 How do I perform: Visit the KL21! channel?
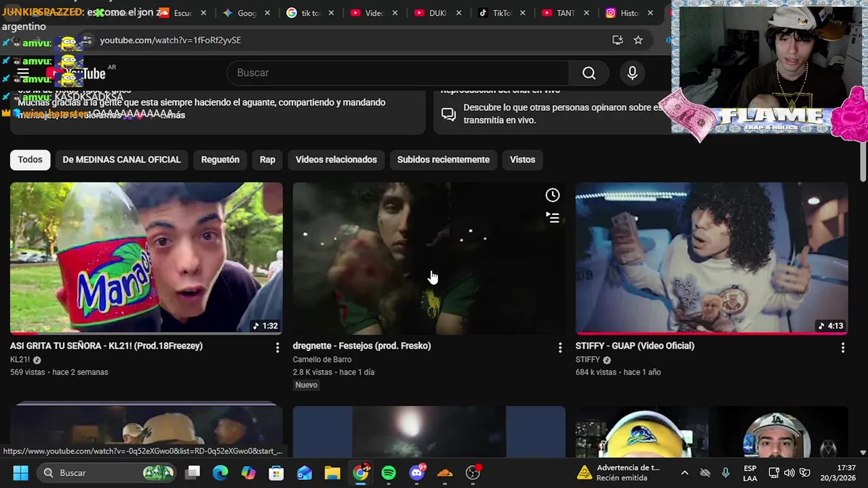tap(20, 360)
